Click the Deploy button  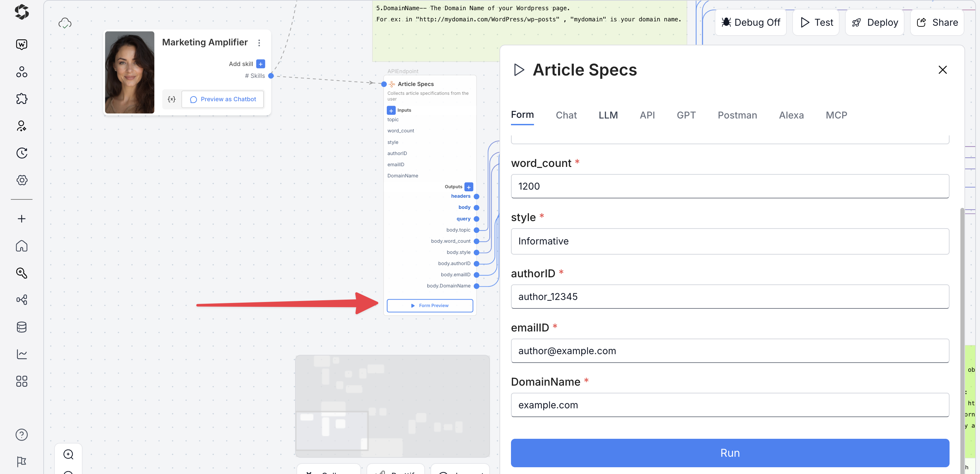[x=875, y=22]
